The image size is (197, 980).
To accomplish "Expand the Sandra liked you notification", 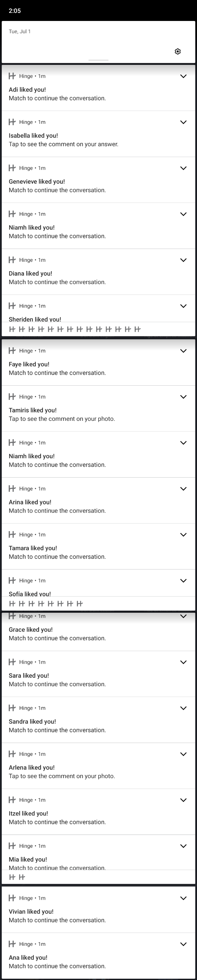I will pyautogui.click(x=183, y=708).
